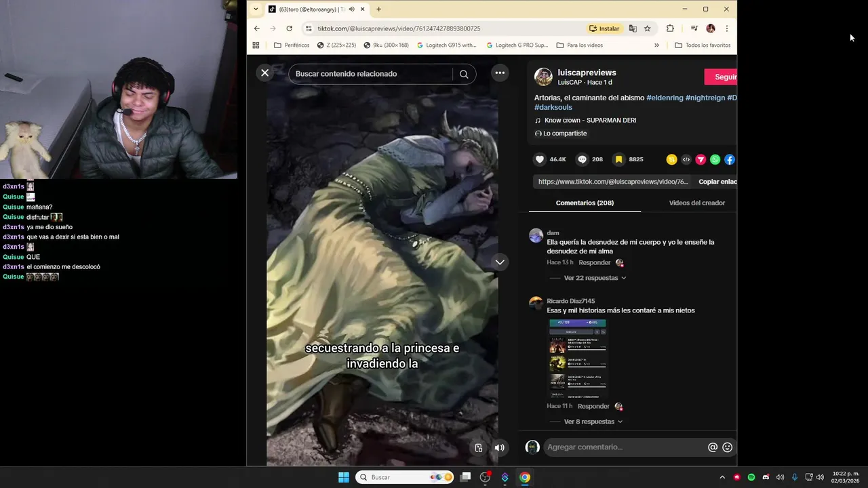Expand Ver 22 respuestas under dam's comment
This screenshot has width=868, height=488.
coord(595,278)
